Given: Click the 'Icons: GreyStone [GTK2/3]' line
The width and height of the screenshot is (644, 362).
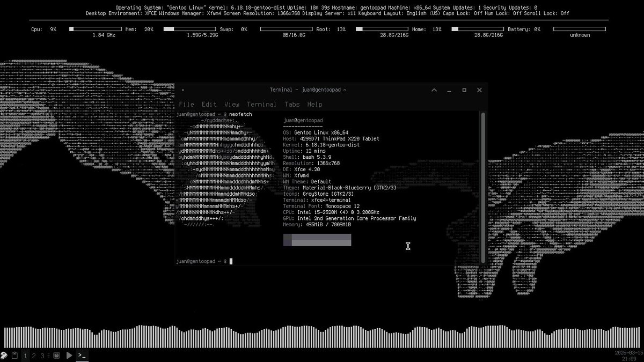Looking at the screenshot, I should (x=318, y=194).
